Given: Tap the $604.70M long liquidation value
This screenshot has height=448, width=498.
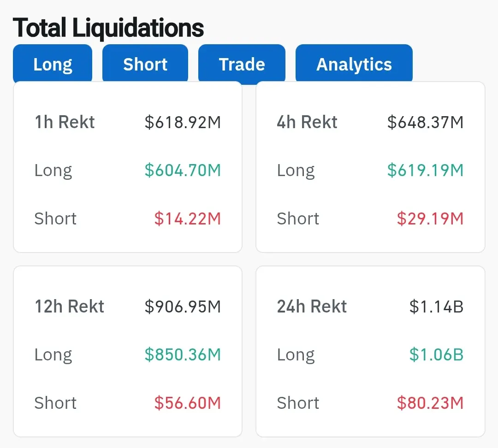Looking at the screenshot, I should (183, 171).
